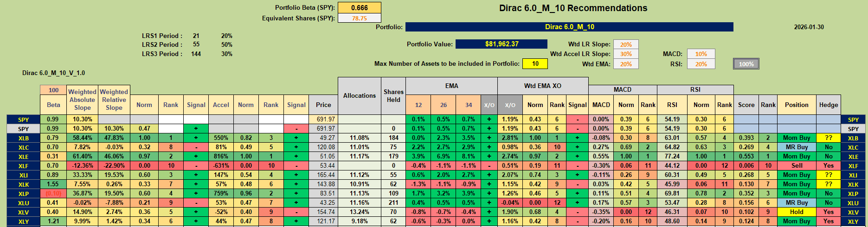
Task: Click the Shares Held column header
Action: point(393,95)
